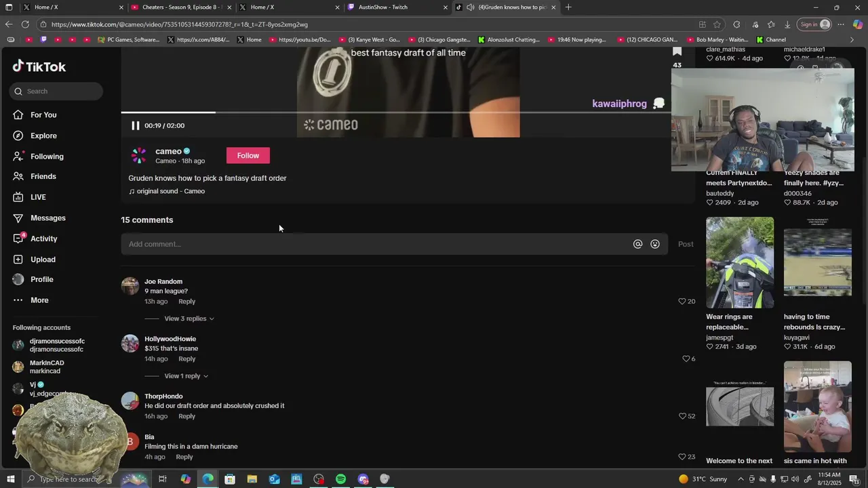
Task: Click the mention @ icon in the comment box
Action: coord(637,244)
